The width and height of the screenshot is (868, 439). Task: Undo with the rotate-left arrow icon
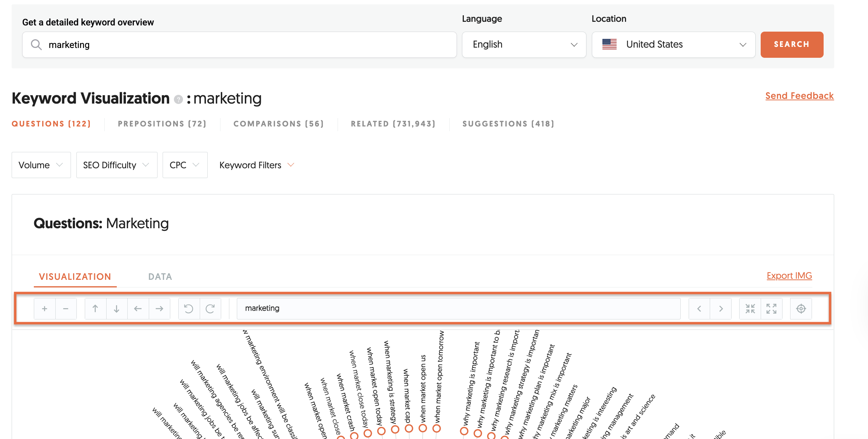coord(188,308)
